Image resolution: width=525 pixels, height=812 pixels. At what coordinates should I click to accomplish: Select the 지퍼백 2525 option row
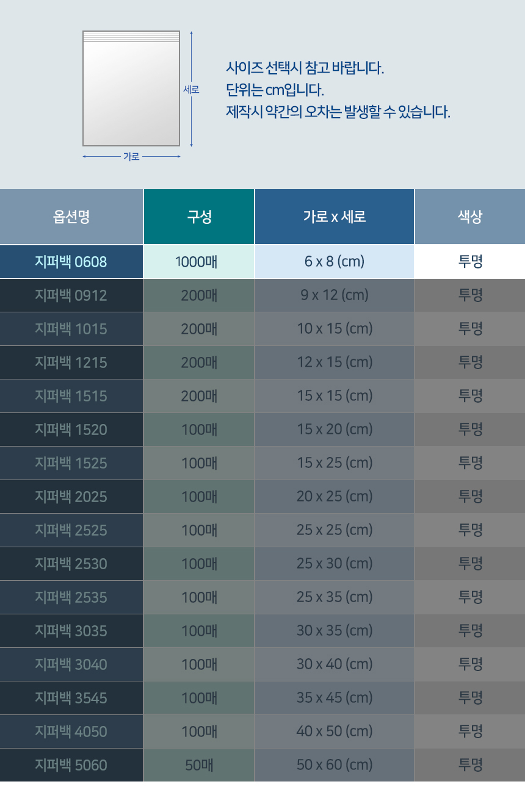tap(71, 530)
